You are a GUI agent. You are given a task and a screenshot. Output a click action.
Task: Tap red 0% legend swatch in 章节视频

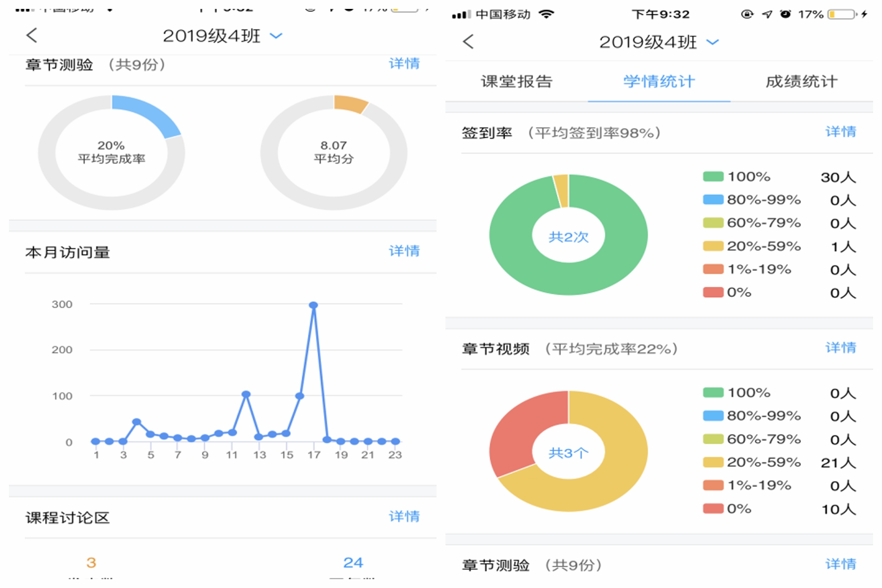point(713,508)
